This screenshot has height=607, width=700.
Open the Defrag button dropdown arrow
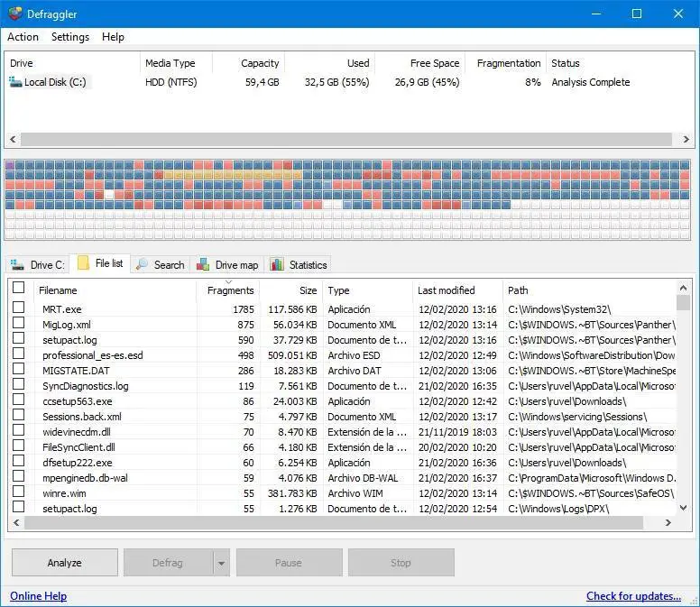(x=221, y=563)
